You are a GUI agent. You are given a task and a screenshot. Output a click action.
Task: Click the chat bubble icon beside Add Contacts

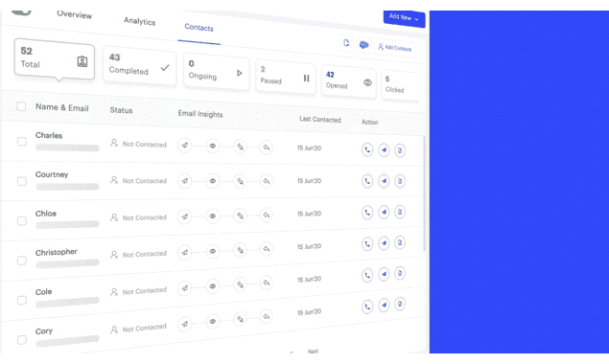(363, 45)
